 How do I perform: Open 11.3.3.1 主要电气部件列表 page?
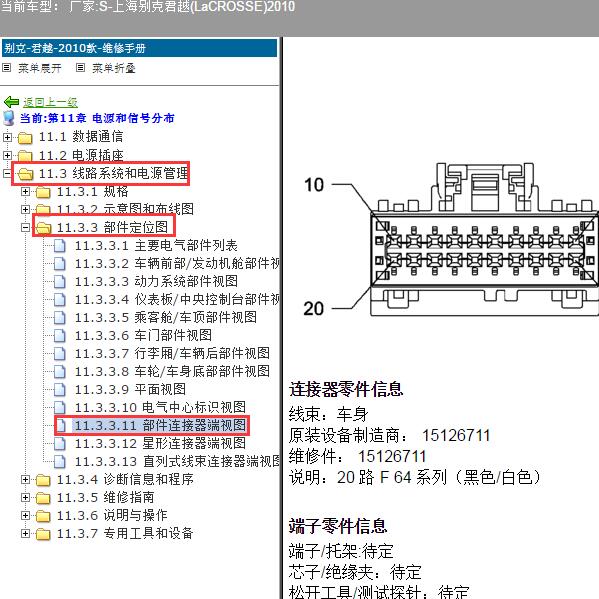click(x=156, y=246)
